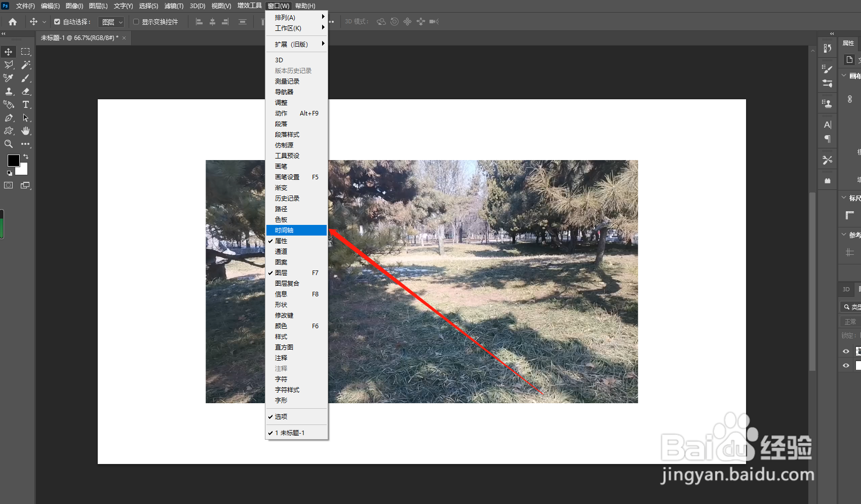This screenshot has height=504, width=861.
Task: Open the Paragraph panel icon
Action: pyautogui.click(x=827, y=139)
